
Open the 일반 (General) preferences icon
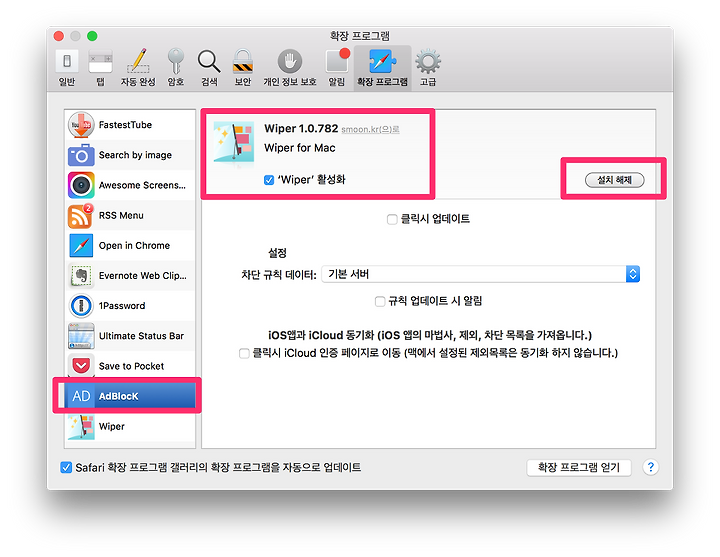click(x=67, y=61)
